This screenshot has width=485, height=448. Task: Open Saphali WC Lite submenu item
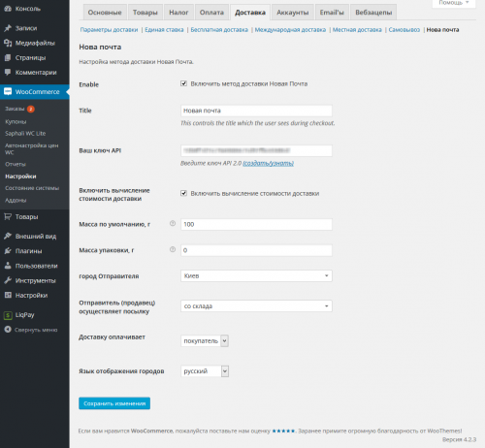point(25,134)
